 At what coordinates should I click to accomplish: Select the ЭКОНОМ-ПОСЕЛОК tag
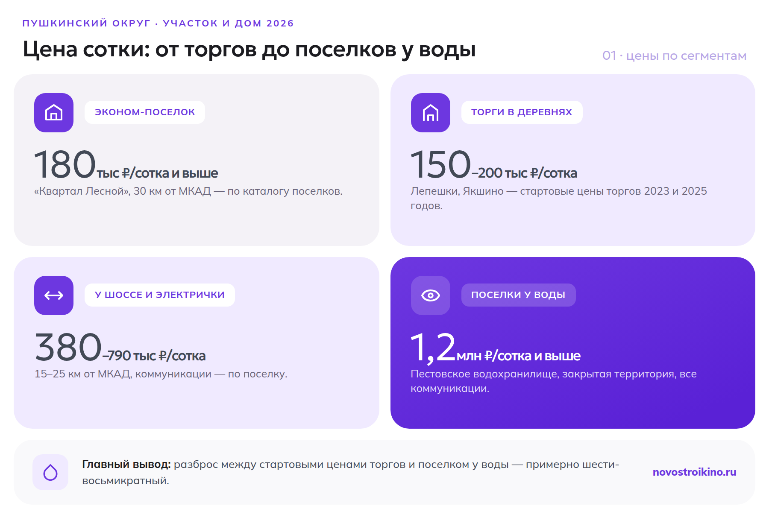tap(145, 112)
